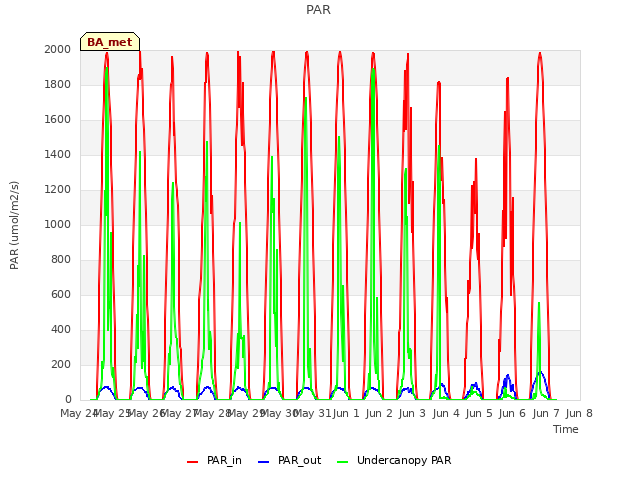
Task: Click the 1000 y-axis tick label
Action: (x=58, y=224)
